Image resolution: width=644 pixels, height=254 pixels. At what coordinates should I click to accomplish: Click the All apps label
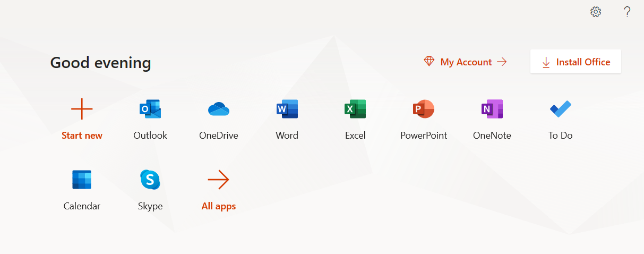point(219,206)
